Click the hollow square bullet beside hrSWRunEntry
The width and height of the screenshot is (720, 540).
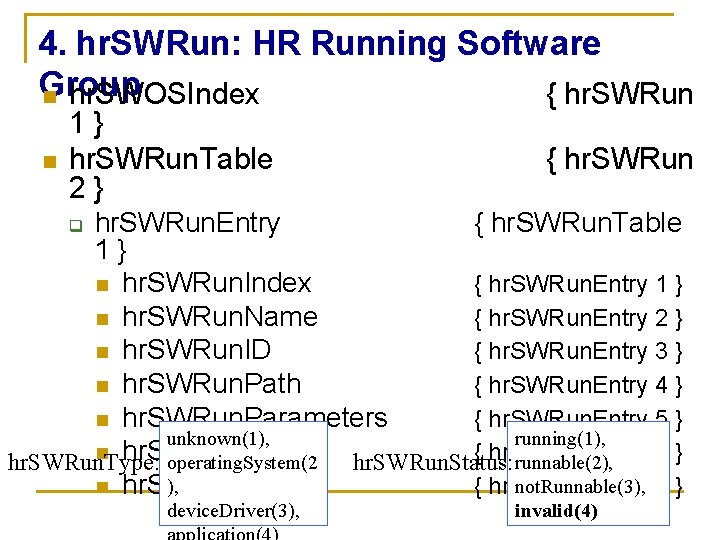[x=76, y=225]
